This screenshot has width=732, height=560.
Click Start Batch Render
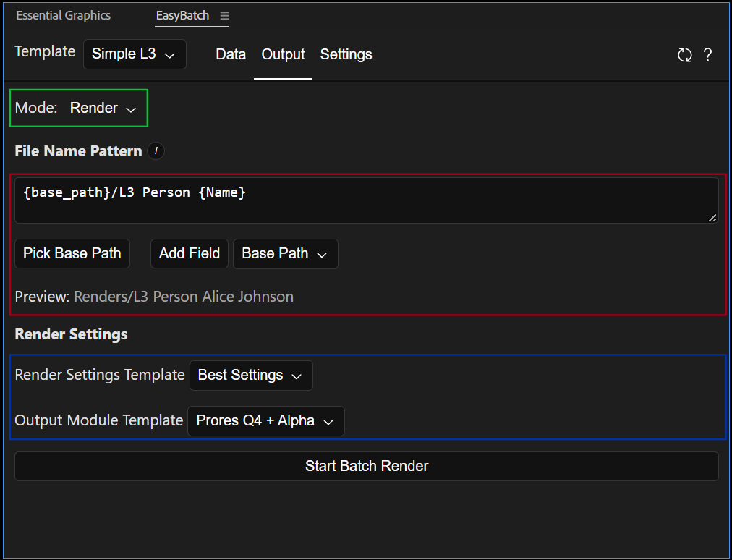367,466
